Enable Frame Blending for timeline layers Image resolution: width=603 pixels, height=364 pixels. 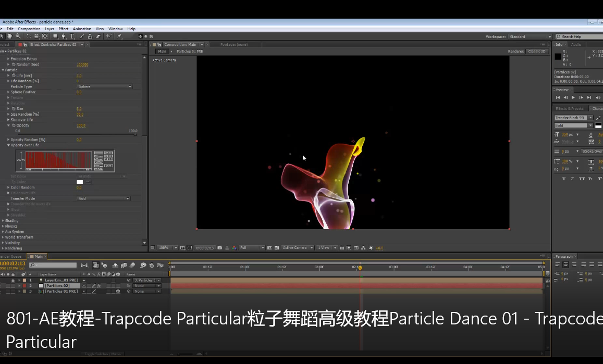tap(124, 265)
